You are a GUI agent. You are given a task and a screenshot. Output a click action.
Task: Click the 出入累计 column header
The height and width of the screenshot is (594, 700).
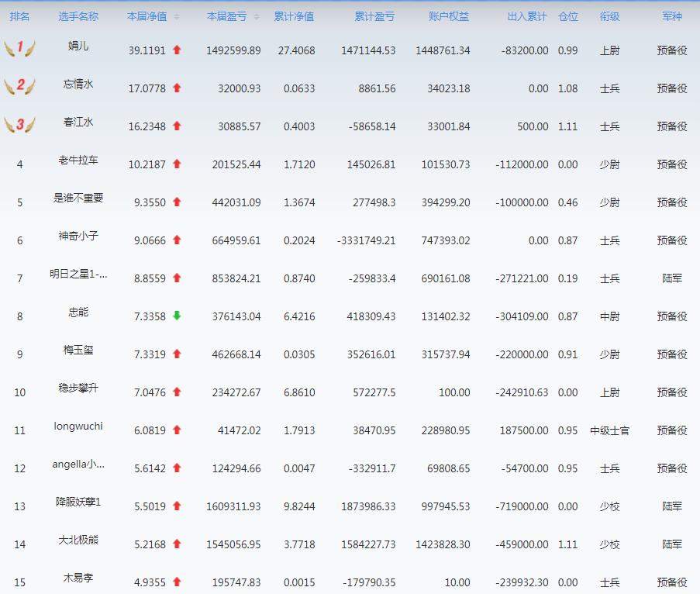pyautogui.click(x=527, y=17)
